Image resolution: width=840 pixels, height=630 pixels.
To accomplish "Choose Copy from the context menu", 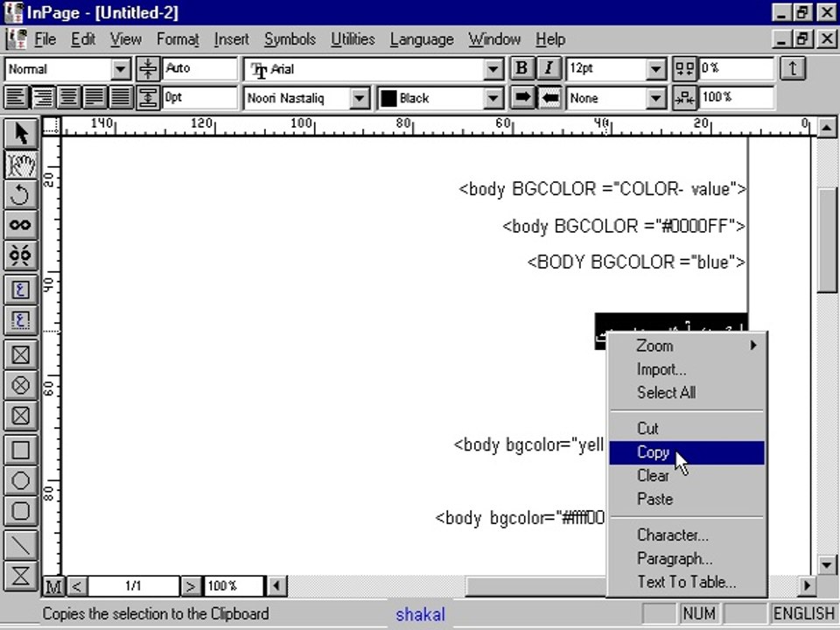I will click(x=687, y=452).
